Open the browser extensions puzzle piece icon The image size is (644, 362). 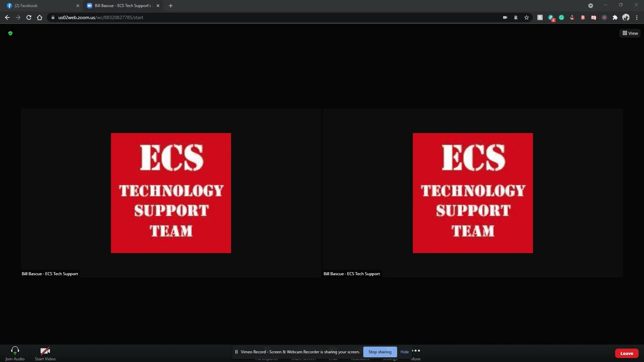pos(615,17)
